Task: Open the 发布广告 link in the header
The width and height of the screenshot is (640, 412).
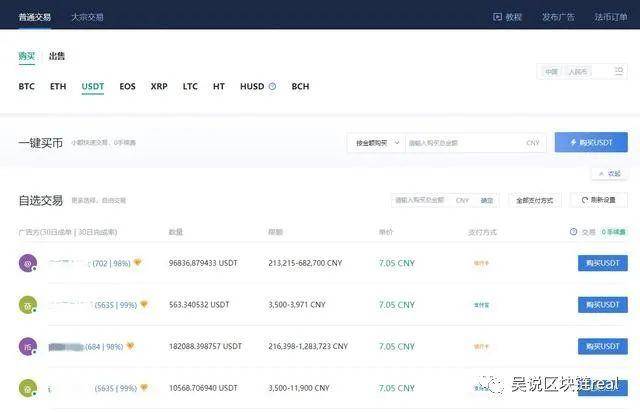Action: pyautogui.click(x=558, y=17)
